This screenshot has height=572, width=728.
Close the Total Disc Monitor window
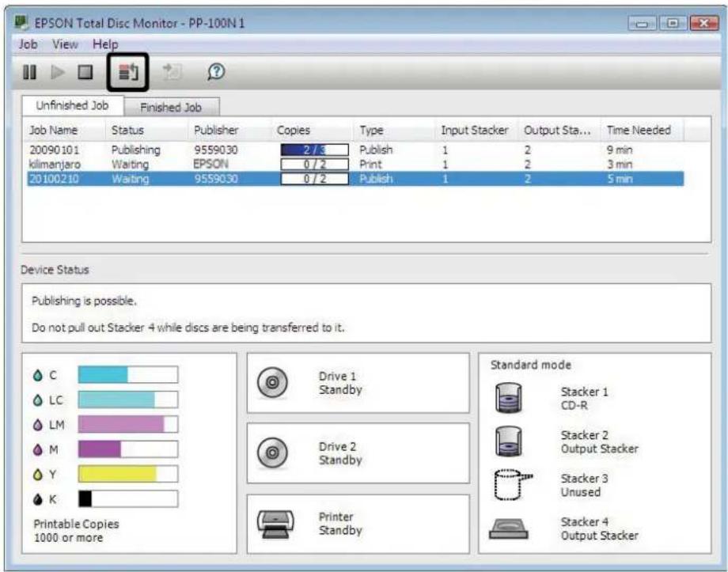(704, 23)
